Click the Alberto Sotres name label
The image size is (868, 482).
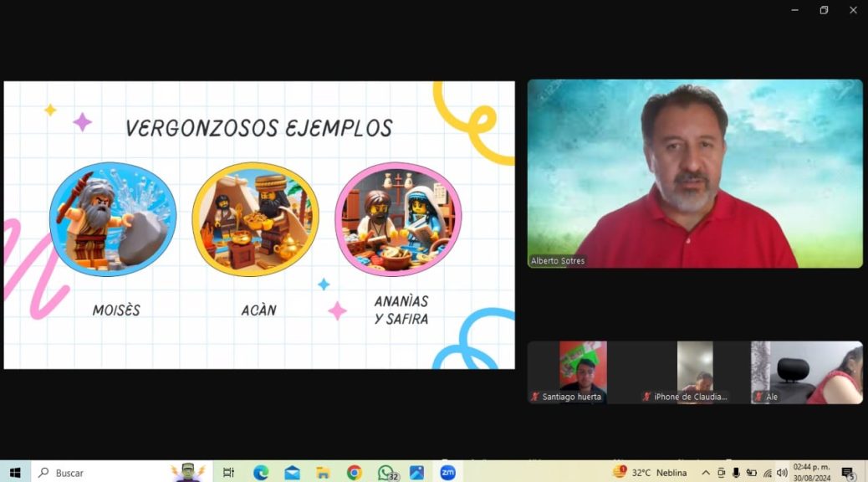558,260
